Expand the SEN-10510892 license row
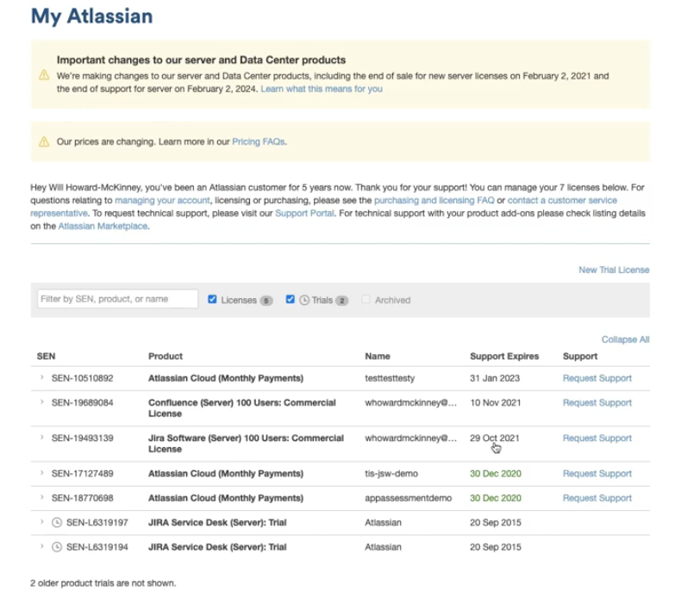This screenshot has width=700, height=603. (41, 378)
